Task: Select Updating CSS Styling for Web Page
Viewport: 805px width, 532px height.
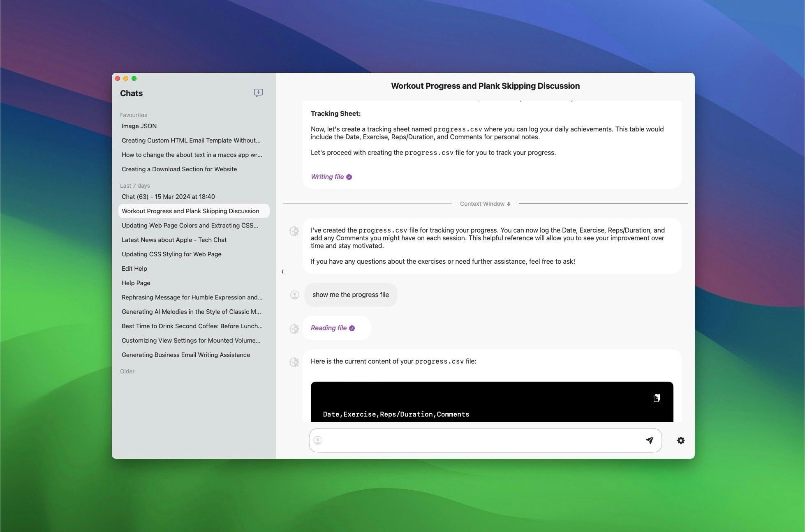Action: pos(171,254)
